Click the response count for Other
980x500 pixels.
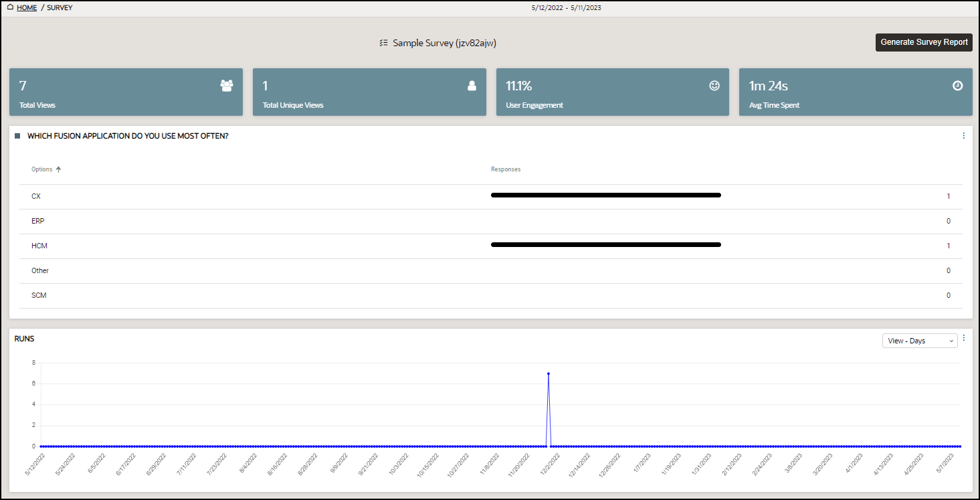[949, 270]
